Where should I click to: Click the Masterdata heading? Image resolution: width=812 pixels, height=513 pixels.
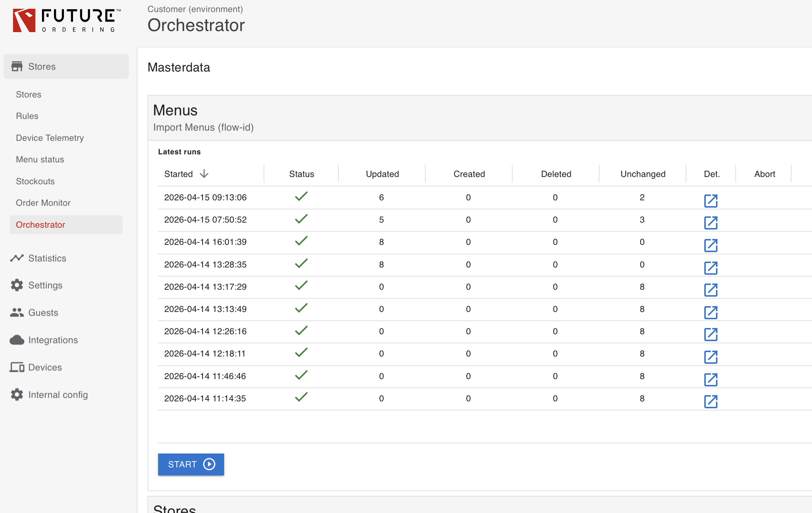click(179, 67)
